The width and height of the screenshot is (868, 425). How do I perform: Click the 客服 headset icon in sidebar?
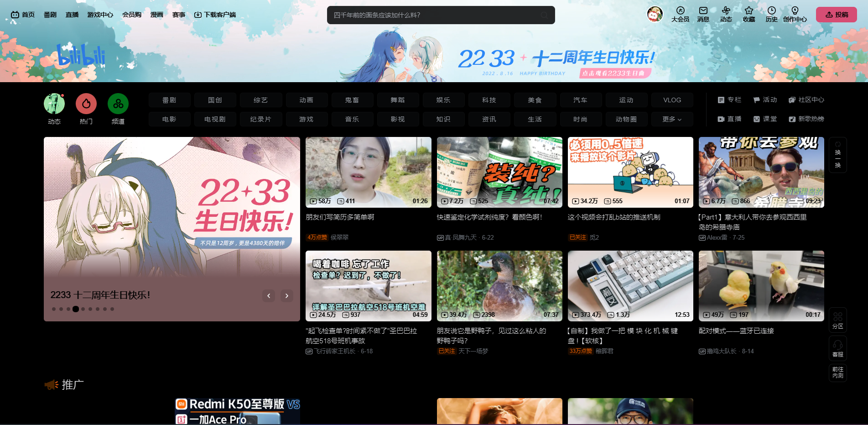point(837,347)
